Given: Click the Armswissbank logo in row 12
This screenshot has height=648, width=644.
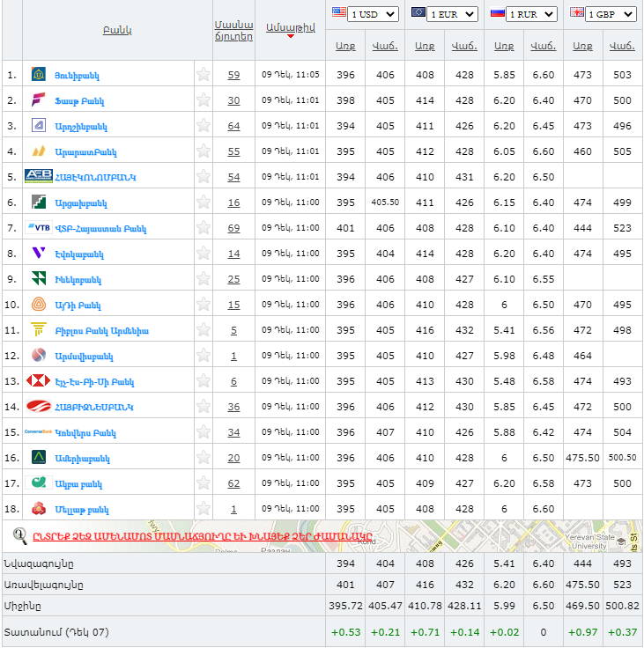Looking at the screenshot, I should (x=39, y=355).
